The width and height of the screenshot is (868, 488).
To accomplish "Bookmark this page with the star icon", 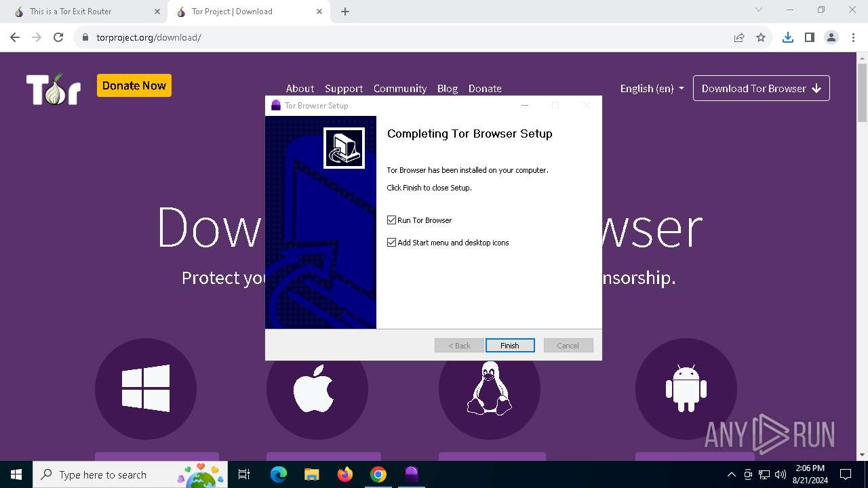I will point(761,37).
